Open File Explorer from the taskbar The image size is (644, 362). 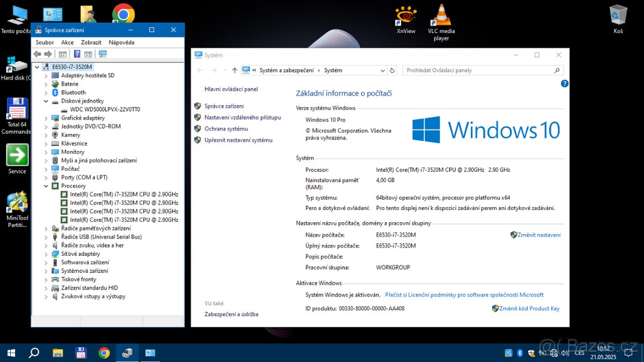click(57, 353)
